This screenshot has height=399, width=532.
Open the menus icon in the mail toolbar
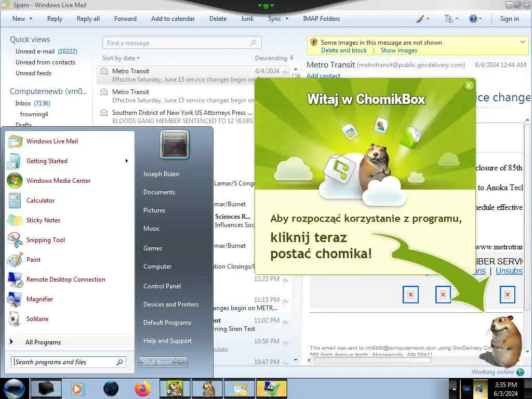click(448, 19)
